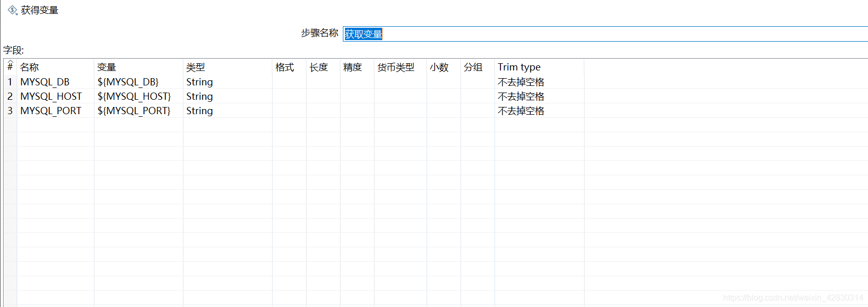
Task: Click the 小数 column header
Action: coord(444,67)
